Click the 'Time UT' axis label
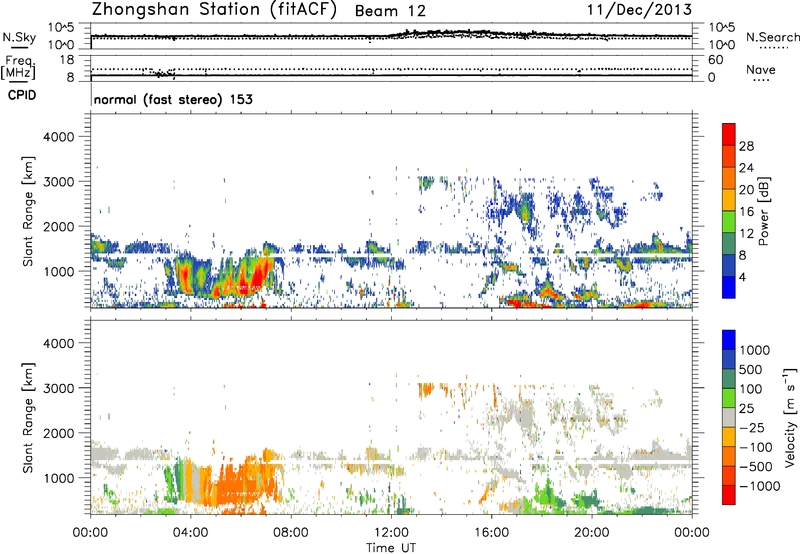Viewport: 800px width, 554px height. (391, 548)
